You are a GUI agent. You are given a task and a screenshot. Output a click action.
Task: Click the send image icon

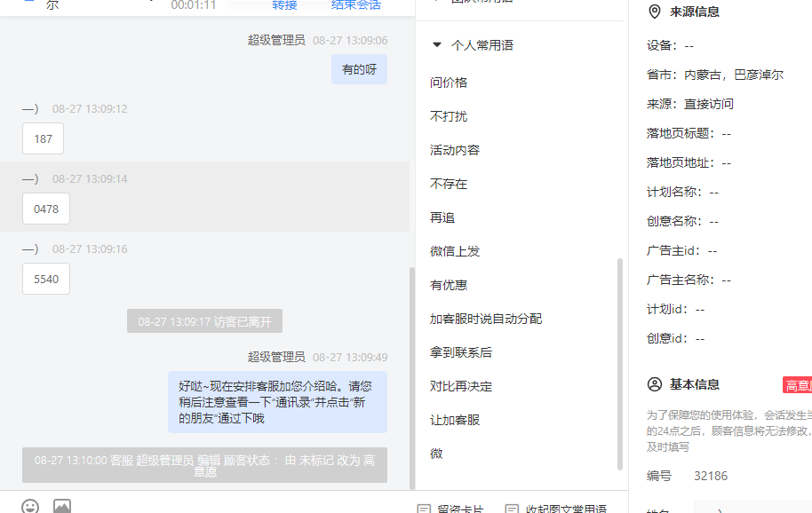pyautogui.click(x=62, y=506)
